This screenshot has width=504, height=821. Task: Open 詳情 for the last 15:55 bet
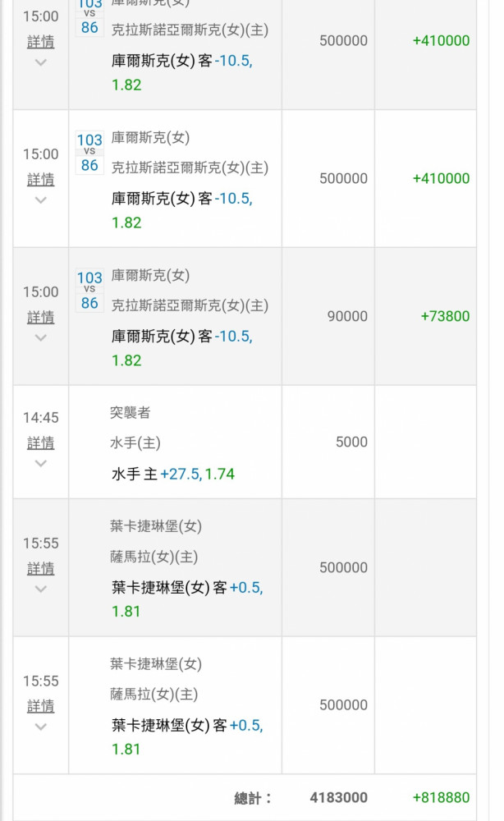pos(41,706)
